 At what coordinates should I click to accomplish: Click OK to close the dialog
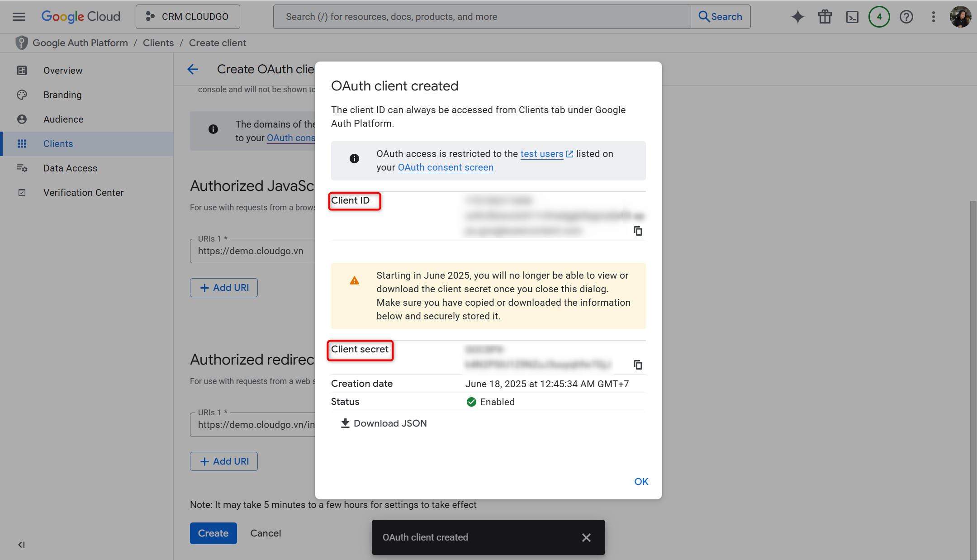[640, 481]
